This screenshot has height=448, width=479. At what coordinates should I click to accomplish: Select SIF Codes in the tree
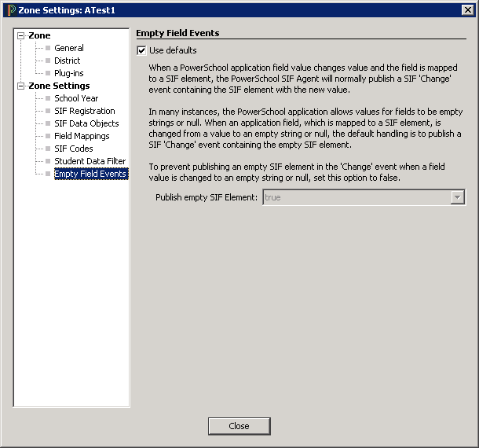coord(73,149)
